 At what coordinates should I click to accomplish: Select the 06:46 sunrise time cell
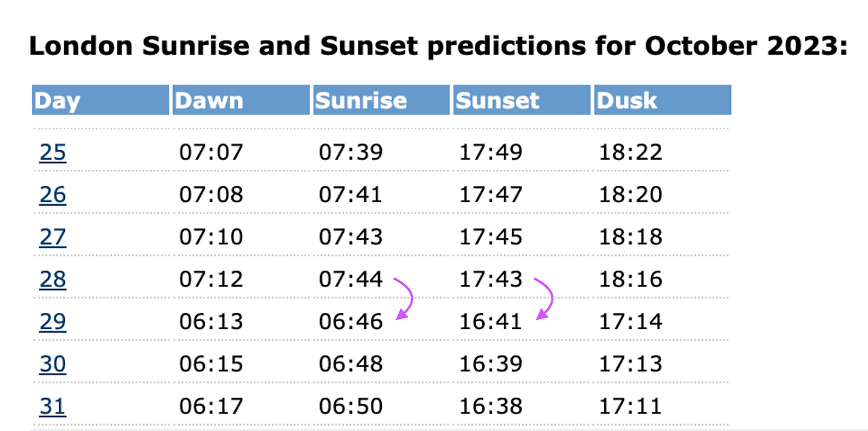[x=351, y=322]
